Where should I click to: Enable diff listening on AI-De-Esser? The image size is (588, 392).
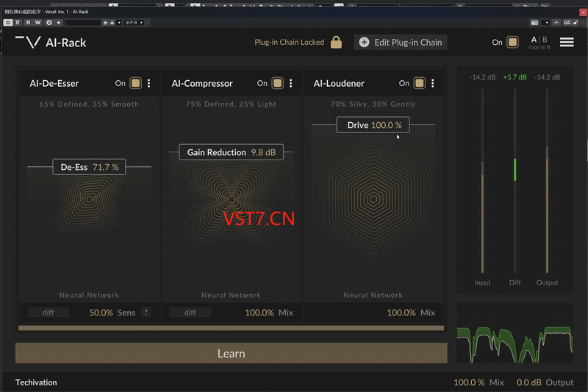(48, 313)
